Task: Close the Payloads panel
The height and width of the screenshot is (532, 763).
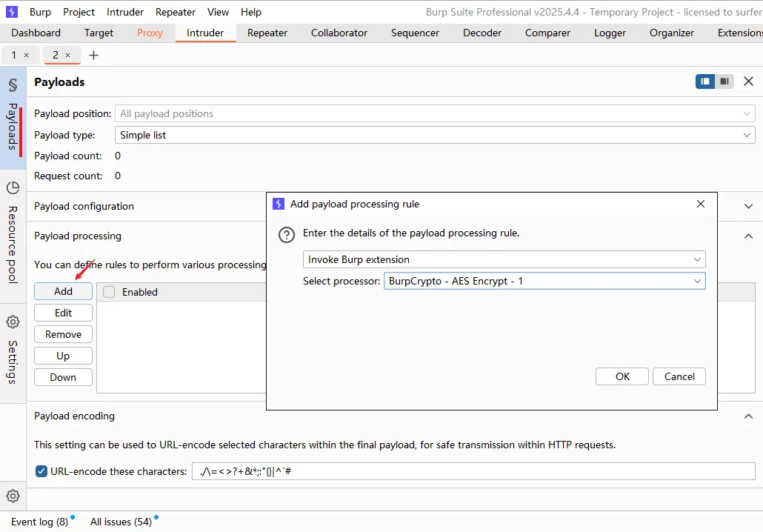Action: click(748, 82)
